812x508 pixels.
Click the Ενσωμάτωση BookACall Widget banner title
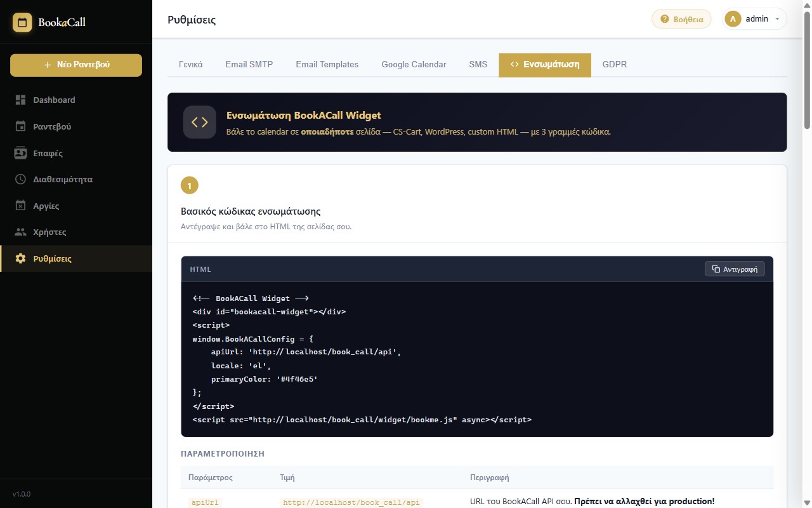coord(304,116)
